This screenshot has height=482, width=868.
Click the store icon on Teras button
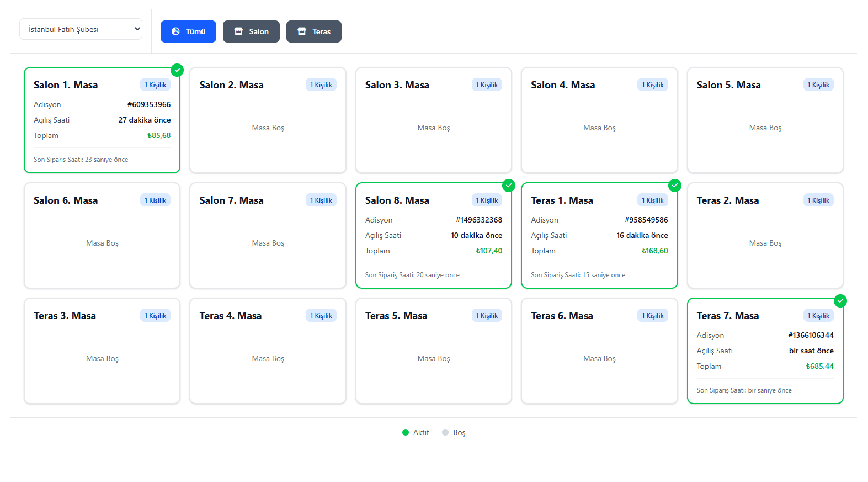[302, 31]
